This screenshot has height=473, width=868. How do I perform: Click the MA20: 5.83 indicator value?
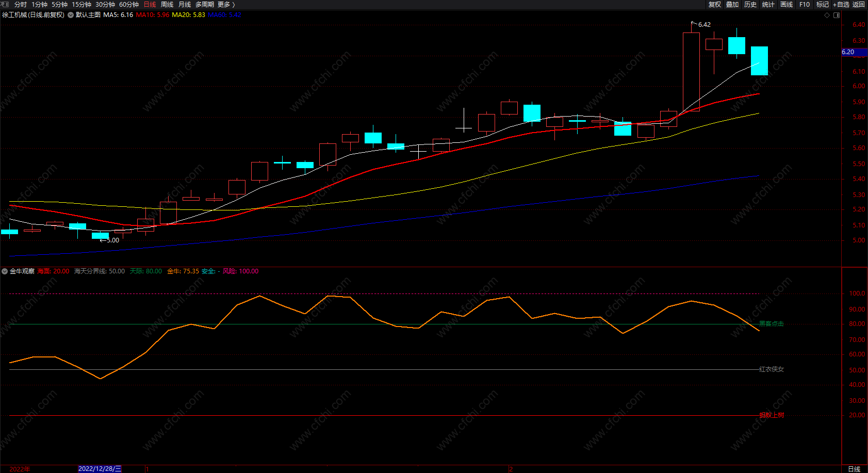point(188,15)
